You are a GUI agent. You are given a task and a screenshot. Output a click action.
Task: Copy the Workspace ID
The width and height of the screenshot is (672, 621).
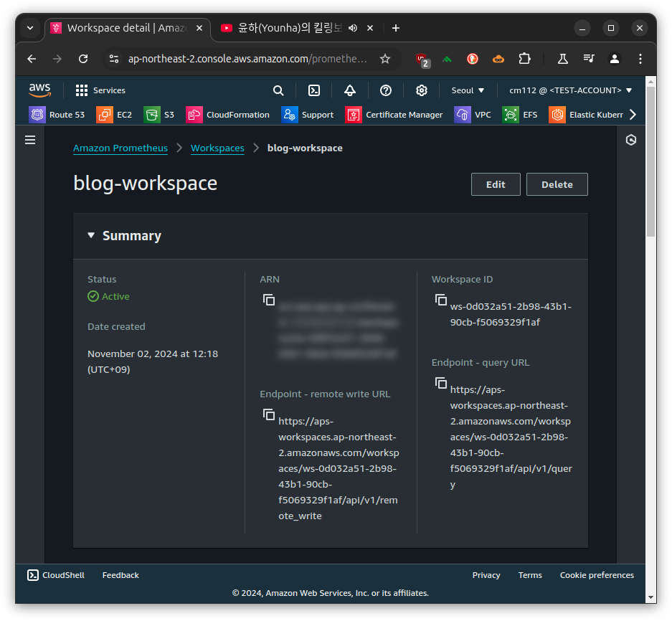pos(440,300)
